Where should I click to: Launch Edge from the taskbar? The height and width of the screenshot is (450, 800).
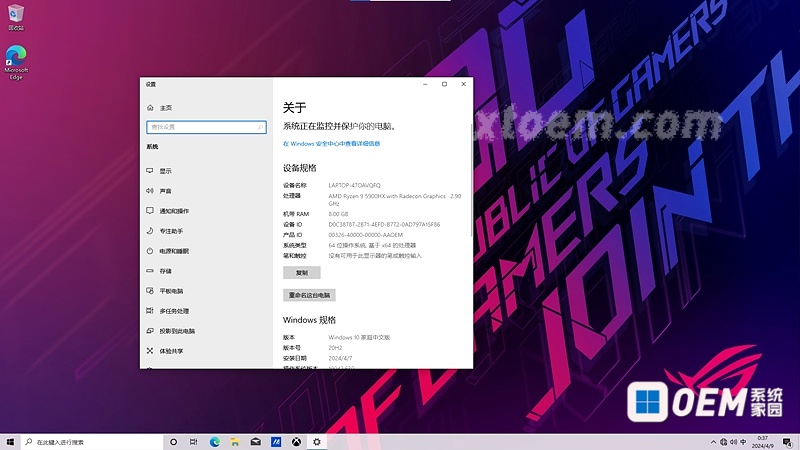pyautogui.click(x=214, y=442)
